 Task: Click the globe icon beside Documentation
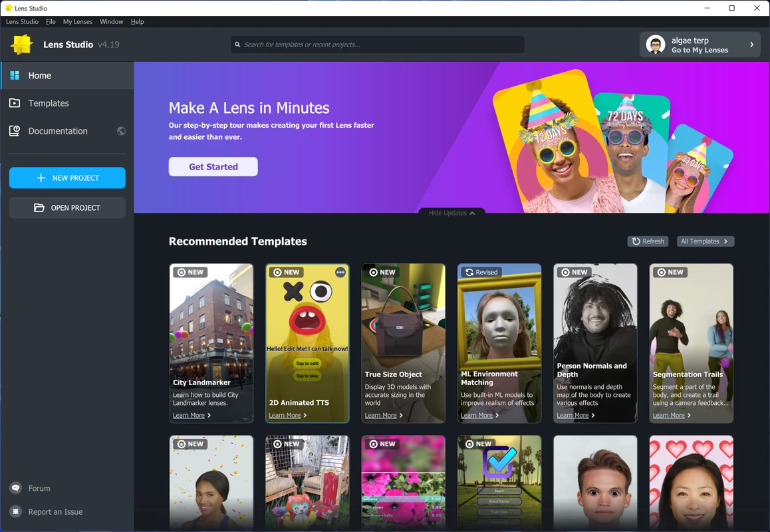coord(121,131)
